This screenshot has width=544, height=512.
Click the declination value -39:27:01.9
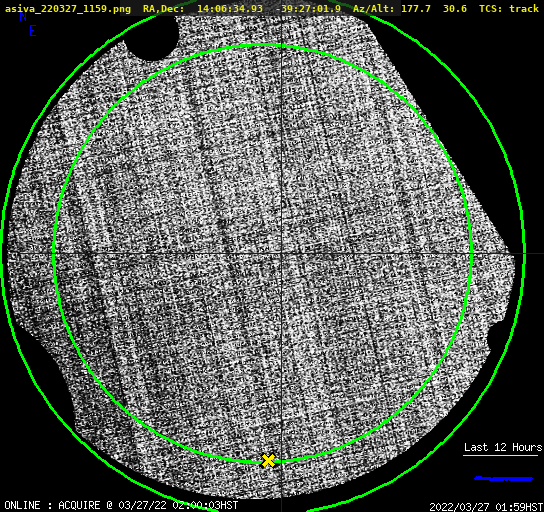click(x=308, y=9)
